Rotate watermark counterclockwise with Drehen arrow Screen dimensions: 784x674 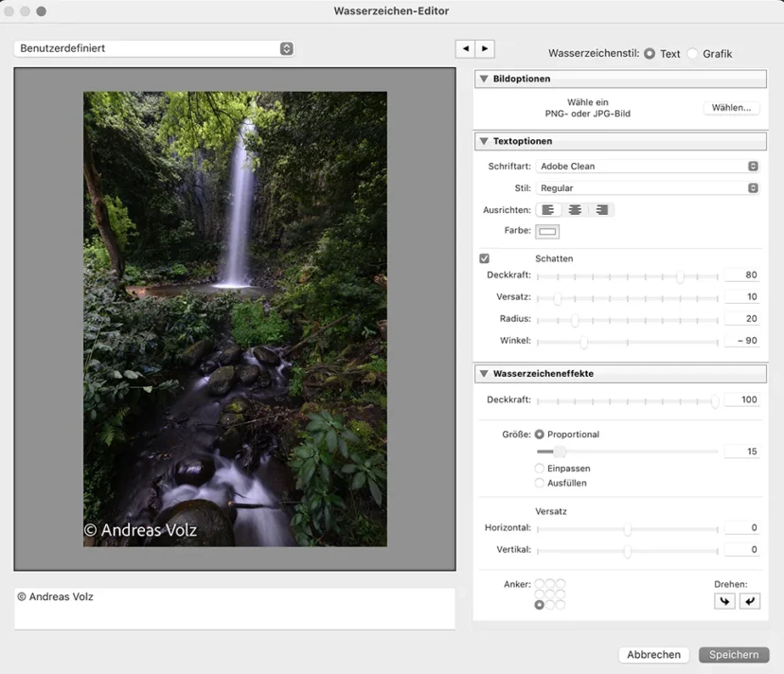tap(750, 601)
